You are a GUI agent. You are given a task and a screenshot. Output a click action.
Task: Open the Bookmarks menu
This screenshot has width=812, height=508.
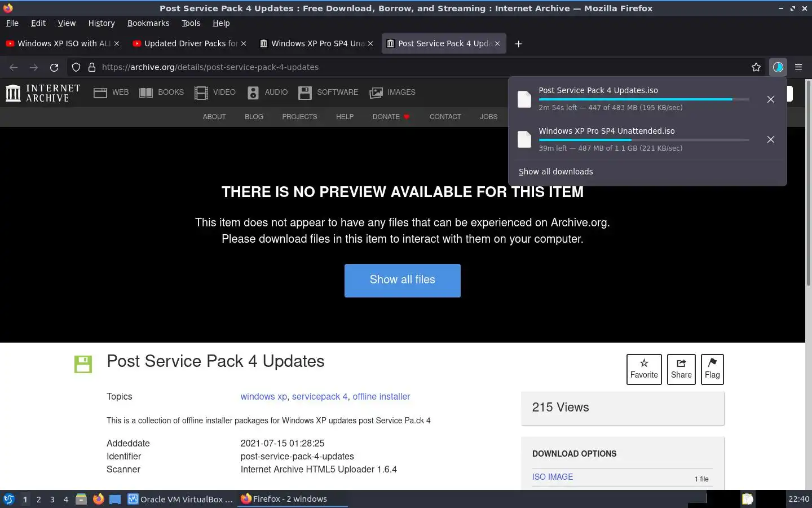(148, 23)
